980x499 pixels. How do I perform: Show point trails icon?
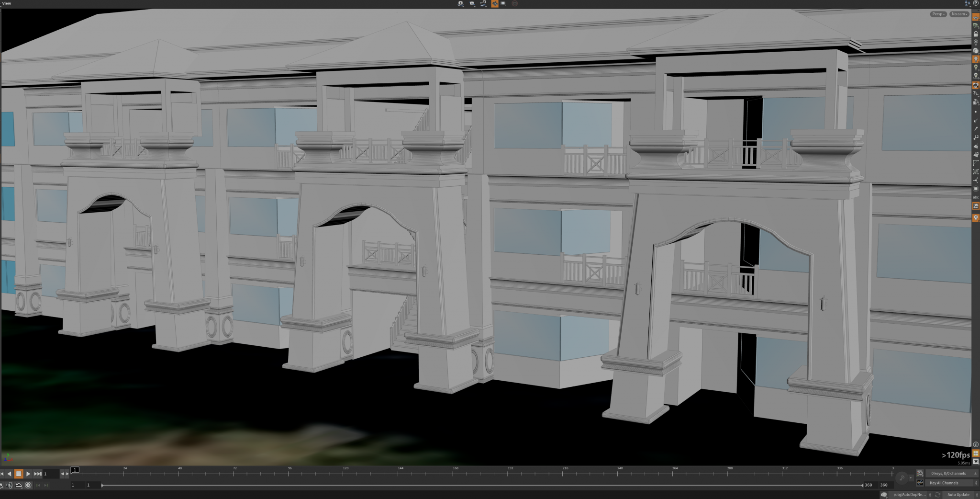976,129
